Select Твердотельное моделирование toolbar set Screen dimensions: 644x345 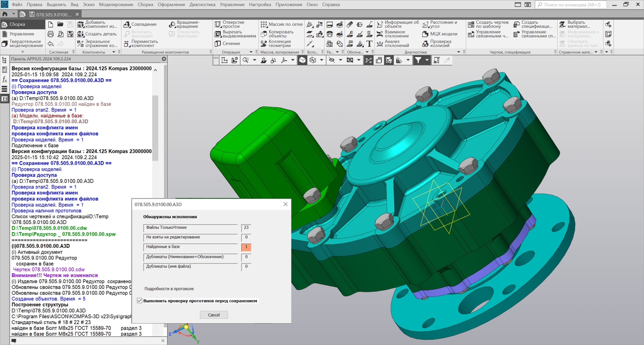point(22,44)
